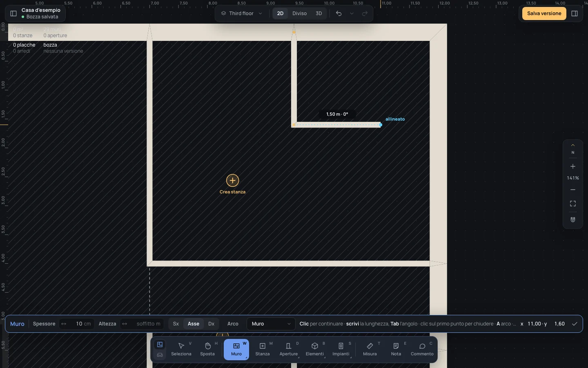The height and width of the screenshot is (368, 588).
Task: Set wall alignment to Asse
Action: tap(194, 324)
